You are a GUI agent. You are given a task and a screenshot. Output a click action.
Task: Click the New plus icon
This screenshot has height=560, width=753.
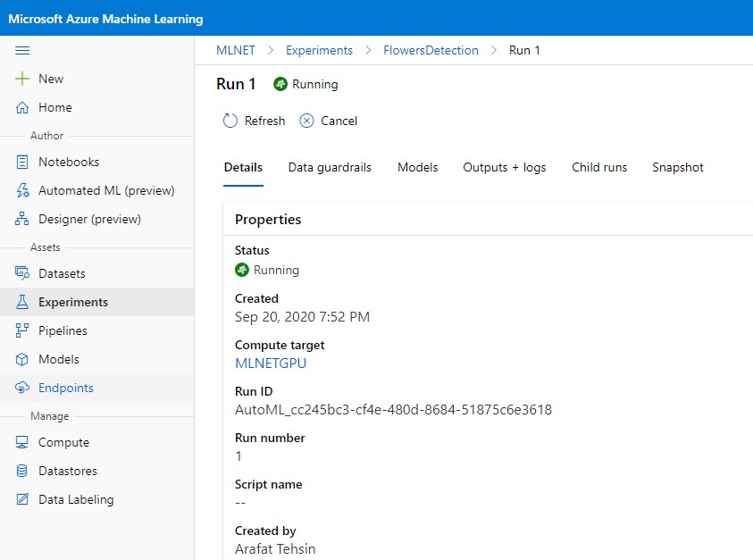(23, 79)
